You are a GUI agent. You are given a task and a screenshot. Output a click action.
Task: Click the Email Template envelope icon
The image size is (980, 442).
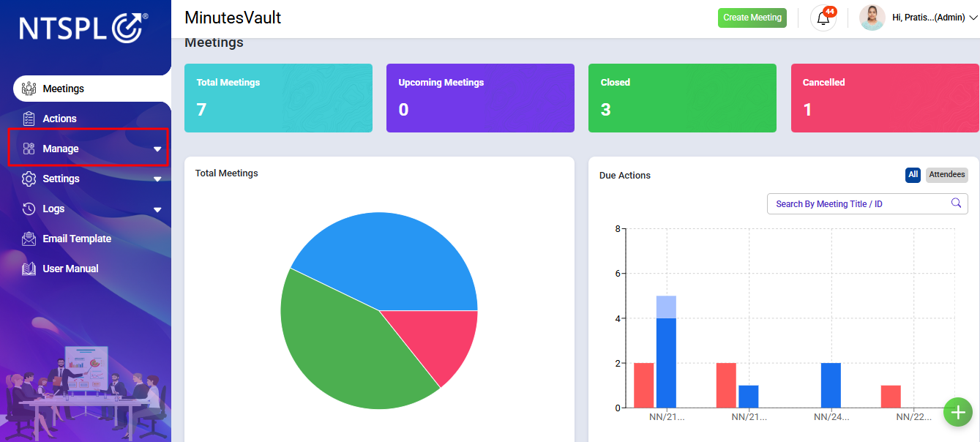tap(29, 239)
